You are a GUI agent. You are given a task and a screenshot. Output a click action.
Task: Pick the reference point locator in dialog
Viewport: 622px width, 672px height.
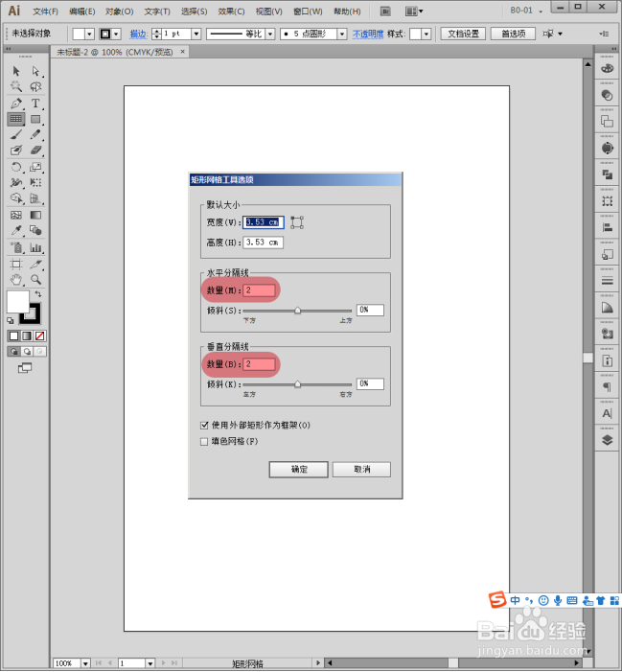(297, 222)
